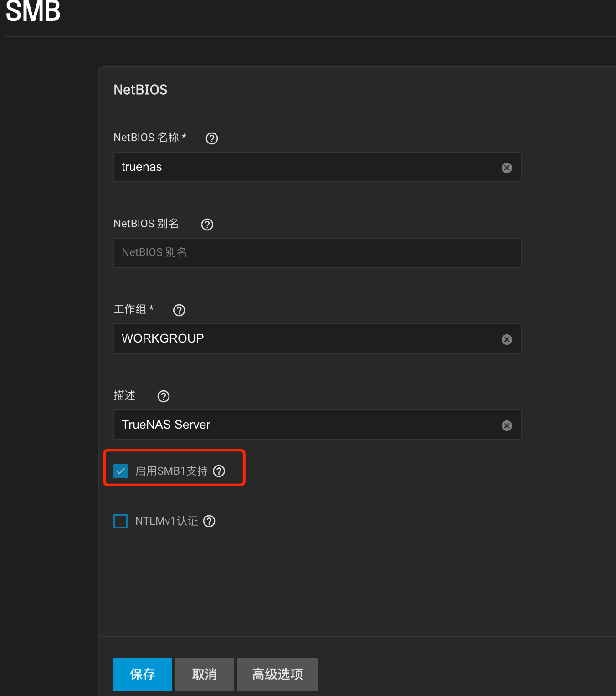Click the 启用SMB1支持 label text
Screen dimensions: 616x696
point(171,471)
